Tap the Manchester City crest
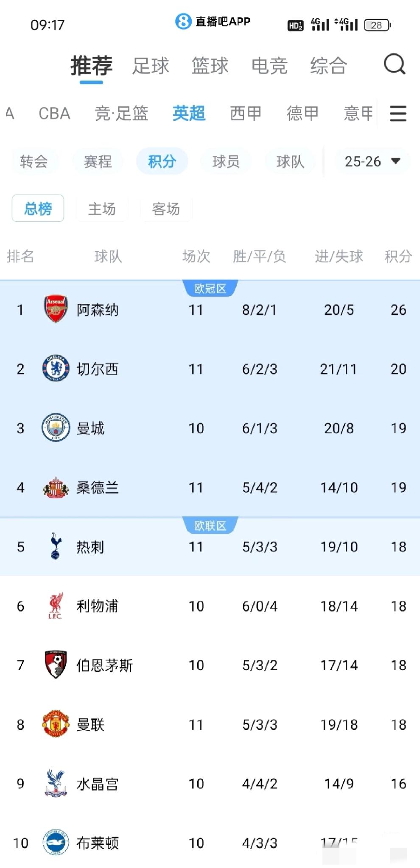Image resolution: width=420 pixels, height=868 pixels. click(x=56, y=428)
